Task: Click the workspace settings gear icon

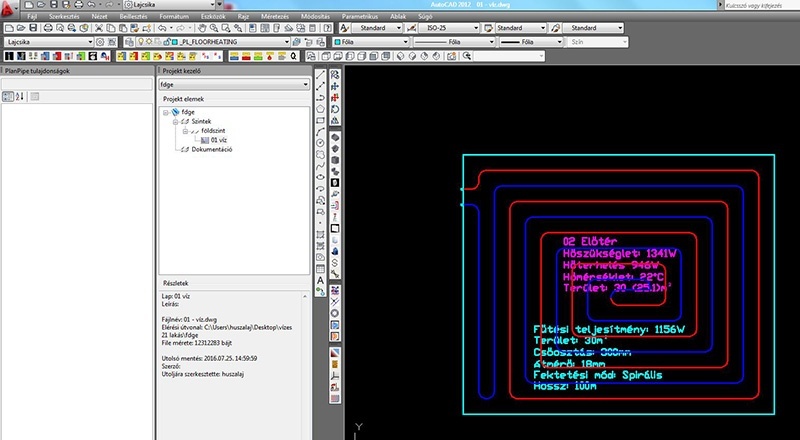Action: [x=98, y=43]
